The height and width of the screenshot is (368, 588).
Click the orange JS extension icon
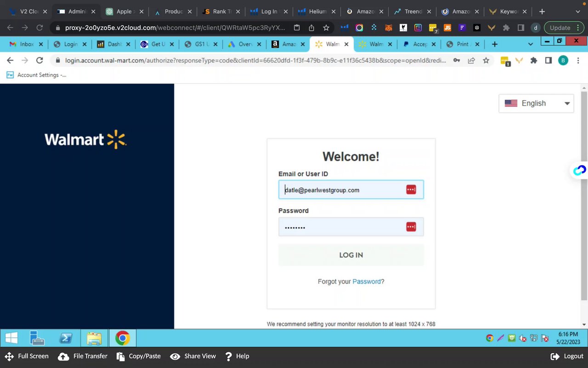click(x=447, y=28)
